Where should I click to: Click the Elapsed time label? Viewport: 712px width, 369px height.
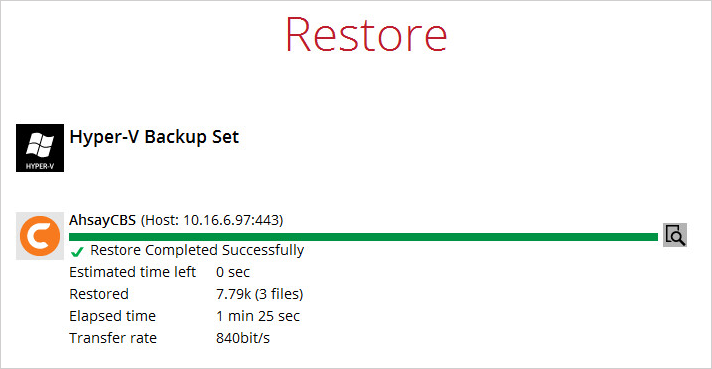click(112, 316)
